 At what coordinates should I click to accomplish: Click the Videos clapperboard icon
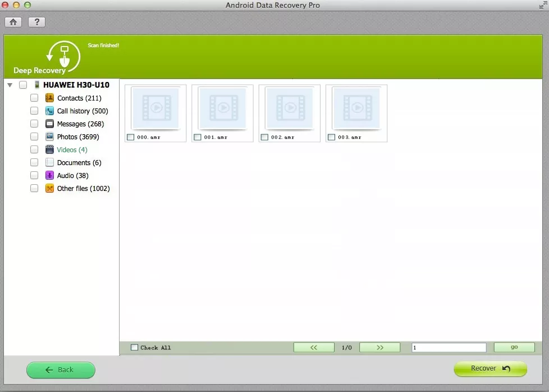(50, 149)
